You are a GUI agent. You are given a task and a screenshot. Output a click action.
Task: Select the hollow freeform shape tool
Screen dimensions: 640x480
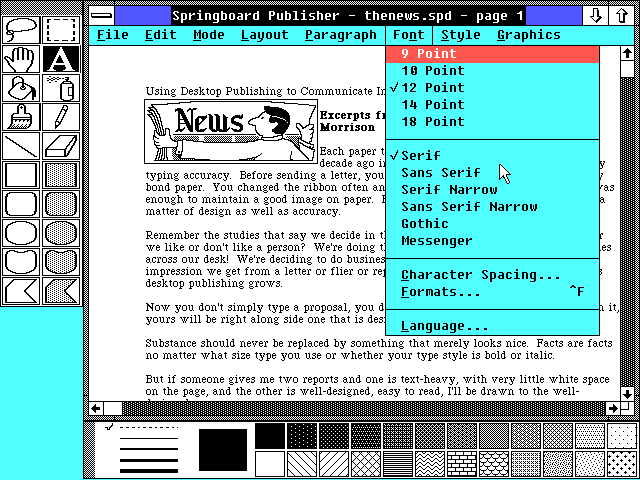pyautogui.click(x=21, y=262)
